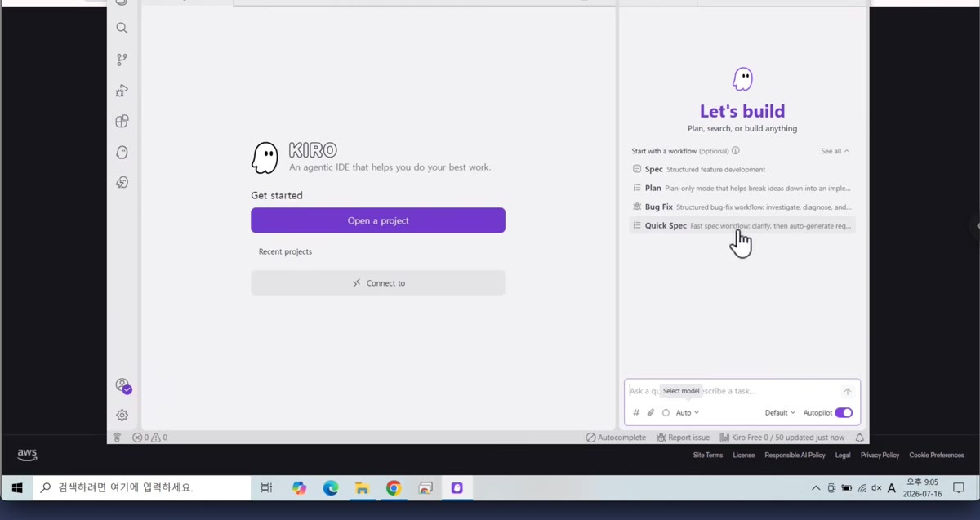Open the Manage settings gear
Screen dimensions: 980x520
(x=122, y=415)
